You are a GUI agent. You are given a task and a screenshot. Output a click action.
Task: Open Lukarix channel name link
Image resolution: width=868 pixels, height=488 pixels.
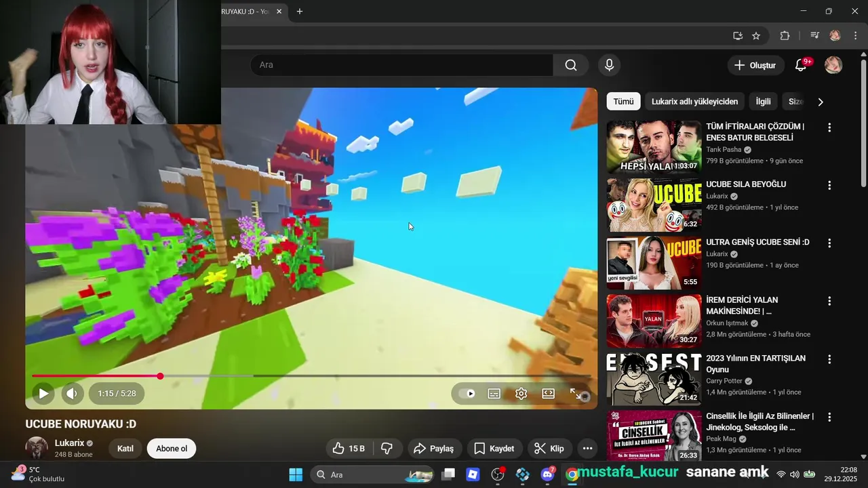[69, 443]
